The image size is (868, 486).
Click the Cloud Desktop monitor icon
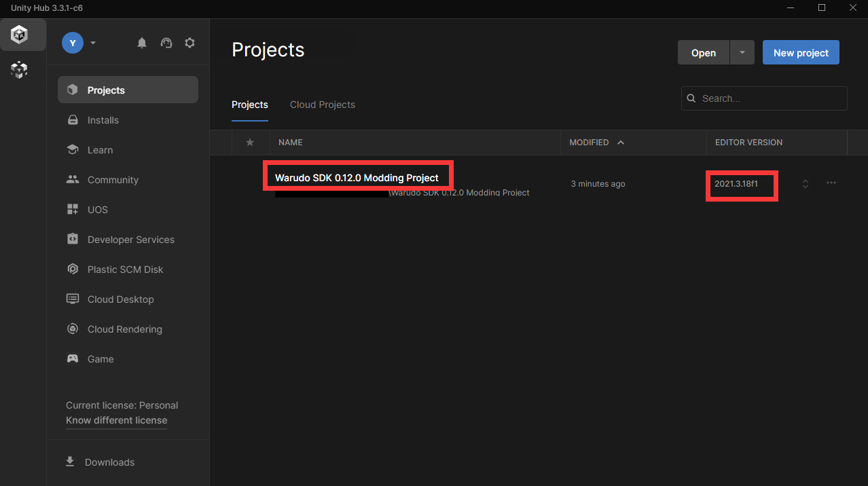[73, 299]
